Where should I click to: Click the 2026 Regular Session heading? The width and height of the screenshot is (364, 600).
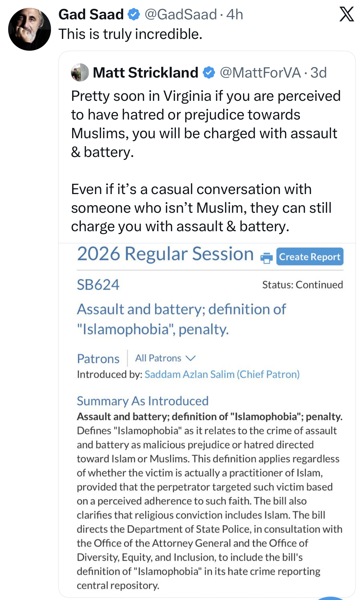165,254
